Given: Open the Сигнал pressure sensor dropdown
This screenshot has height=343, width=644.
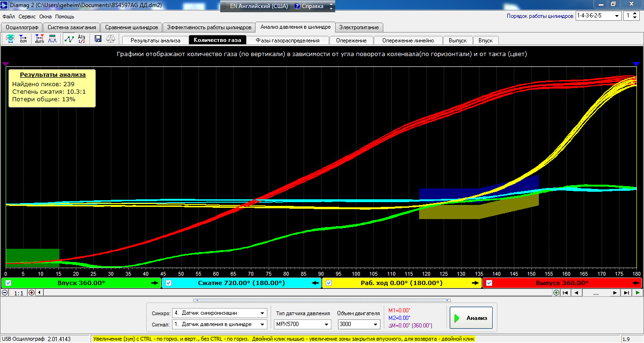Looking at the screenshot, I should [x=219, y=324].
